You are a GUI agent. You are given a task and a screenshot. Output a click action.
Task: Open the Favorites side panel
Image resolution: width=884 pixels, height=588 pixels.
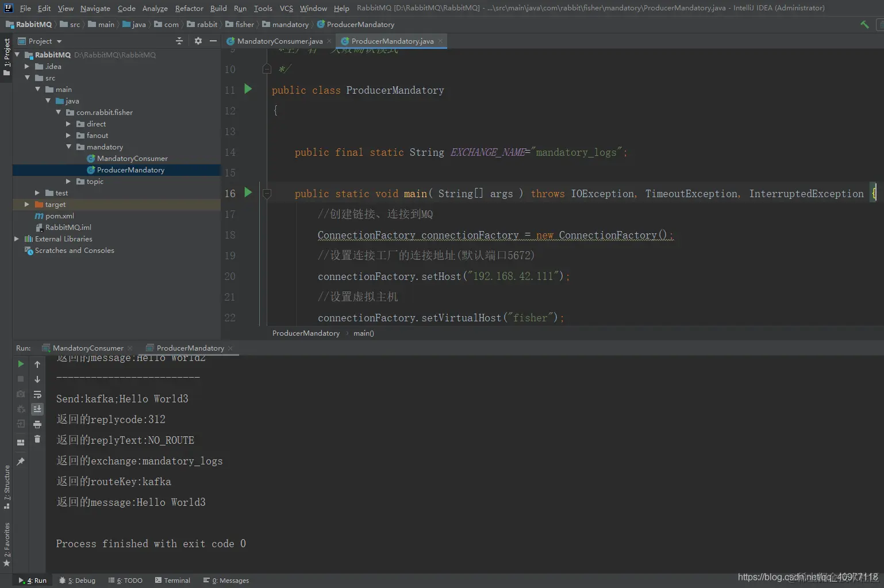point(6,544)
